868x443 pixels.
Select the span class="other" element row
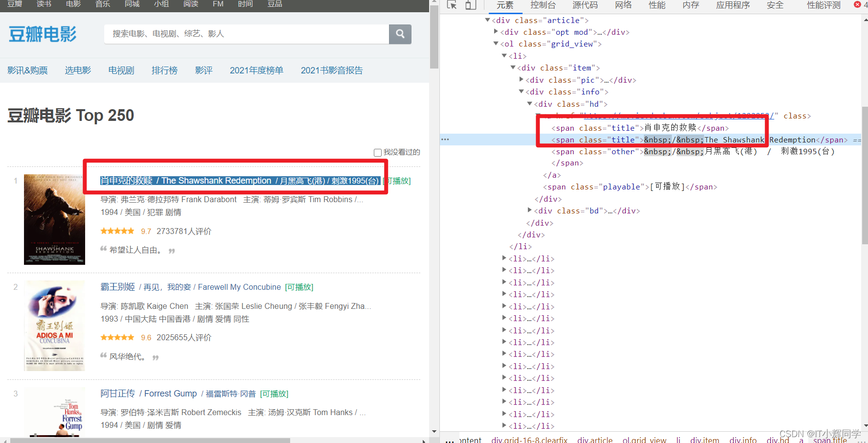pos(693,152)
